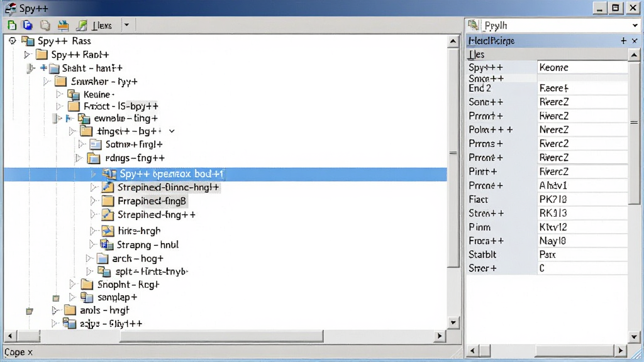The width and height of the screenshot is (644, 362).
Task: Expand the Smasher - fyy+ node
Action: [47, 82]
